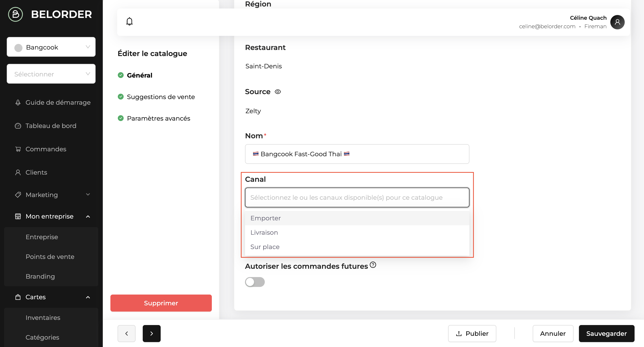
Task: Click the Clients person icon
Action: (18, 172)
